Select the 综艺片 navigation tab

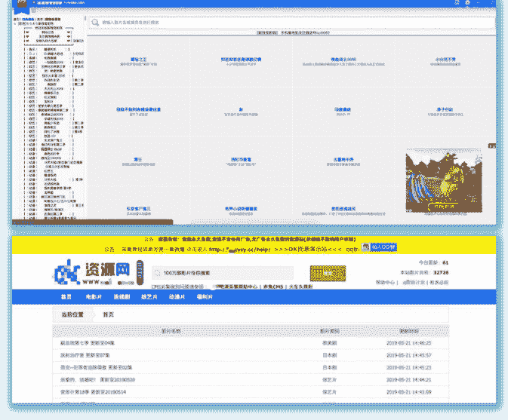click(x=149, y=297)
